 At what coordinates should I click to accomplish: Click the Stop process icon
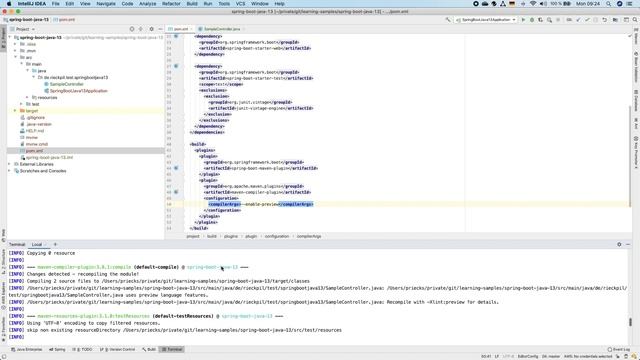click(558, 20)
